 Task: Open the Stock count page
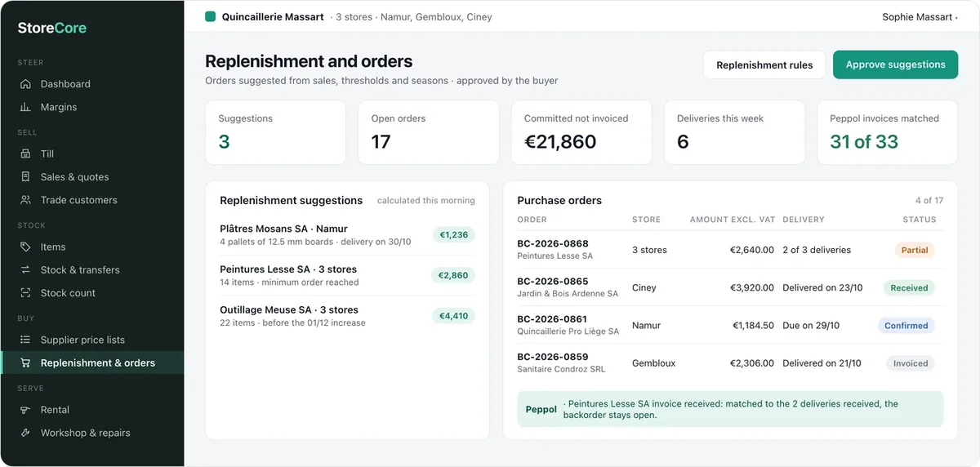click(x=92, y=293)
